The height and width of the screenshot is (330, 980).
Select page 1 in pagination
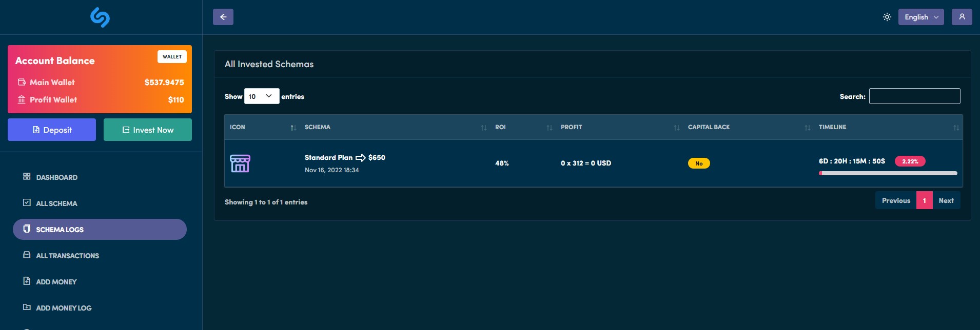coord(925,200)
